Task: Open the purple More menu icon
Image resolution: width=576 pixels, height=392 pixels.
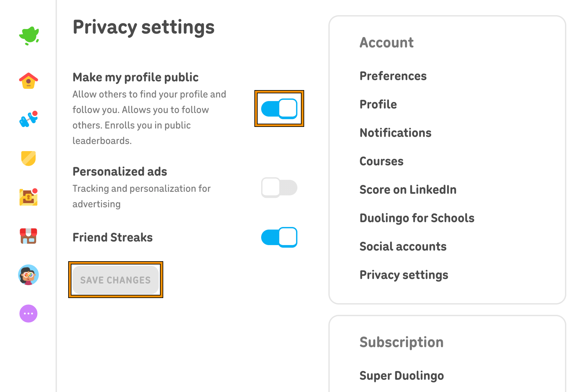Action: tap(28, 314)
